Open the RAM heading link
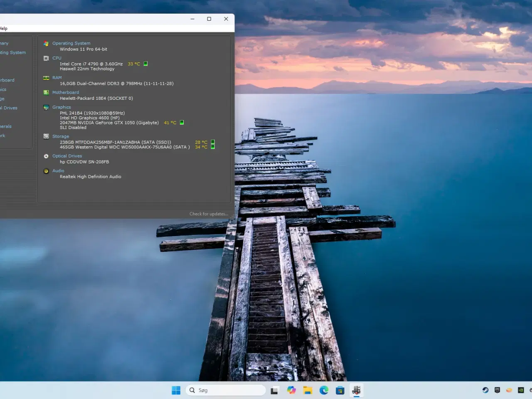 point(57,78)
